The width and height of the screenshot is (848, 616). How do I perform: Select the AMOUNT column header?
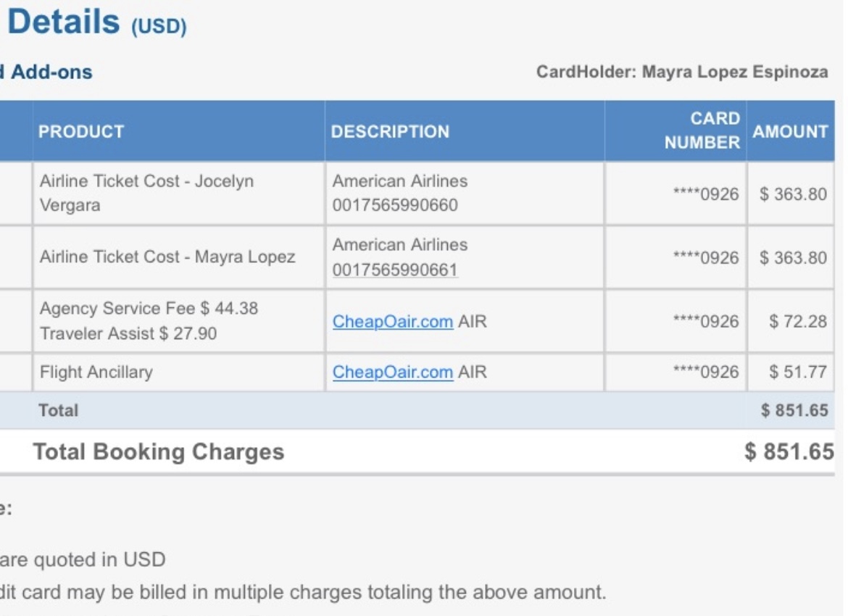[x=790, y=131]
